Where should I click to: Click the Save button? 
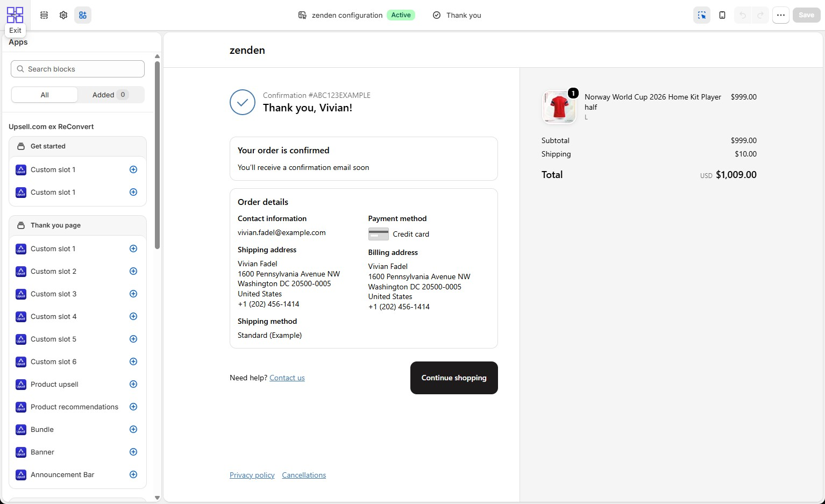[x=806, y=15]
